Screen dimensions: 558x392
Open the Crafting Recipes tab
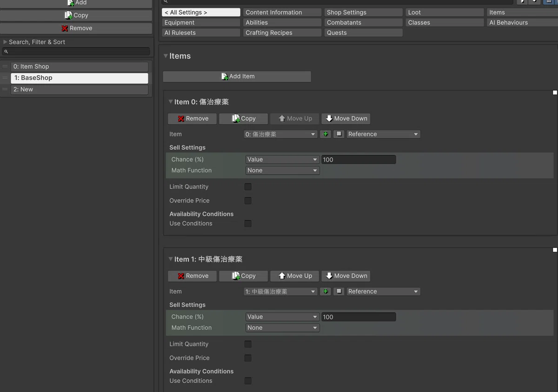(282, 33)
